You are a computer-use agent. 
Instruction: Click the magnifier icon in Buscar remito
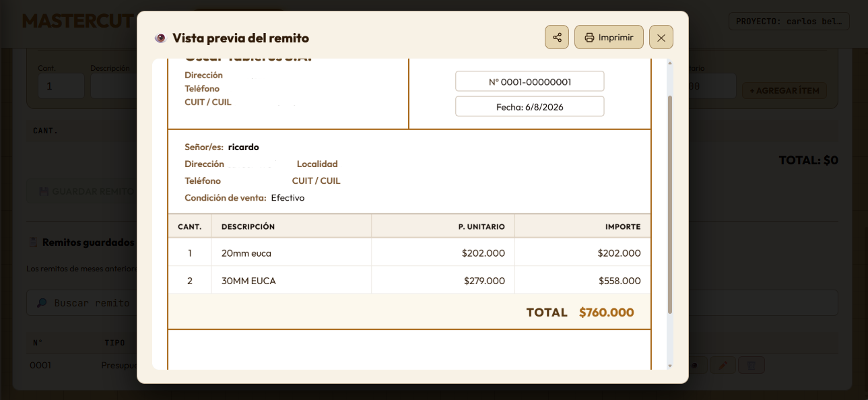(x=42, y=303)
